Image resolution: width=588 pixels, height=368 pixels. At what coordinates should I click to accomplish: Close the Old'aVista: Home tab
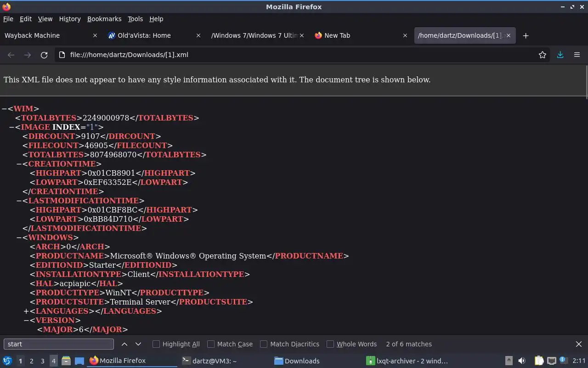198,35
